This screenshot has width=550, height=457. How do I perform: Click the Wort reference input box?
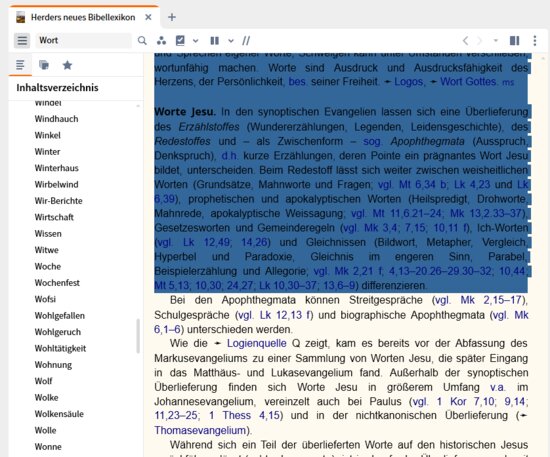(83, 40)
